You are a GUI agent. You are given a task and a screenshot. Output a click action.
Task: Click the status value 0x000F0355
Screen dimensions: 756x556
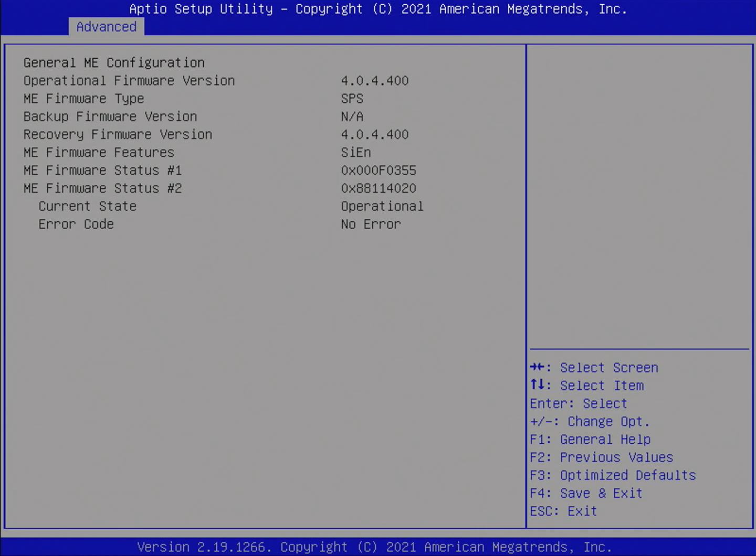378,170
